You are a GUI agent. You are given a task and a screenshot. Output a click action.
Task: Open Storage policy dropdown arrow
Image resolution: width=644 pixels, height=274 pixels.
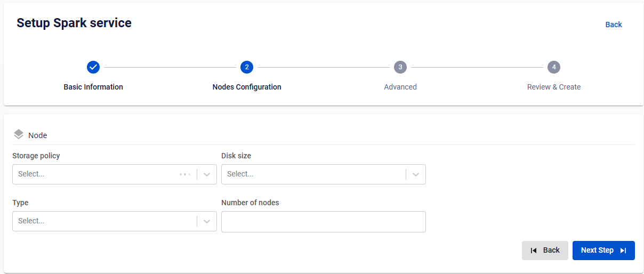[207, 174]
